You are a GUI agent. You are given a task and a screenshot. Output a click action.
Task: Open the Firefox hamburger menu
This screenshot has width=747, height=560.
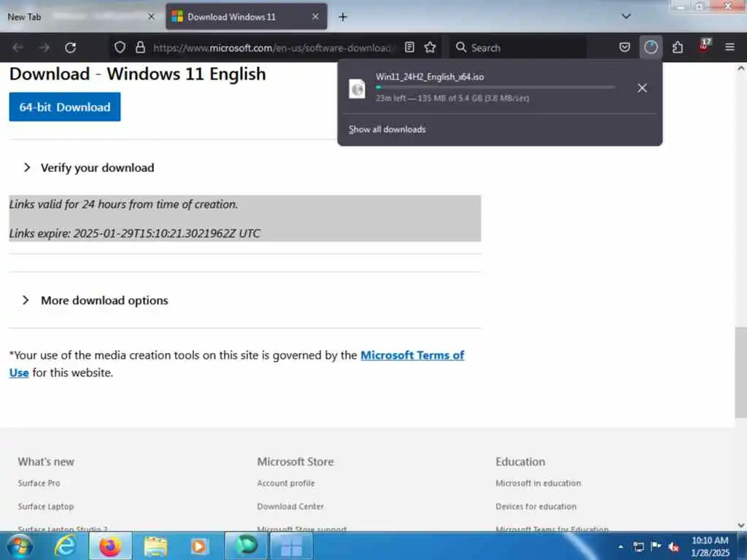tap(729, 47)
